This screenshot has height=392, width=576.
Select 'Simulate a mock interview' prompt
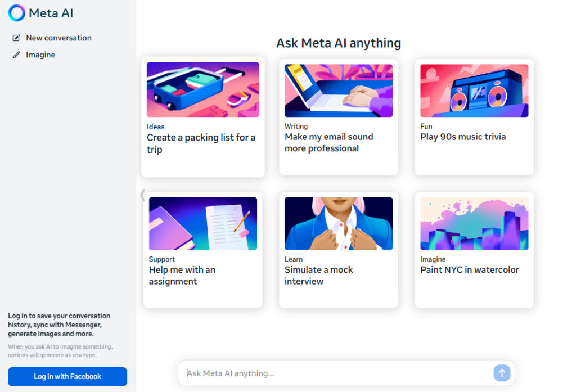coord(318,276)
